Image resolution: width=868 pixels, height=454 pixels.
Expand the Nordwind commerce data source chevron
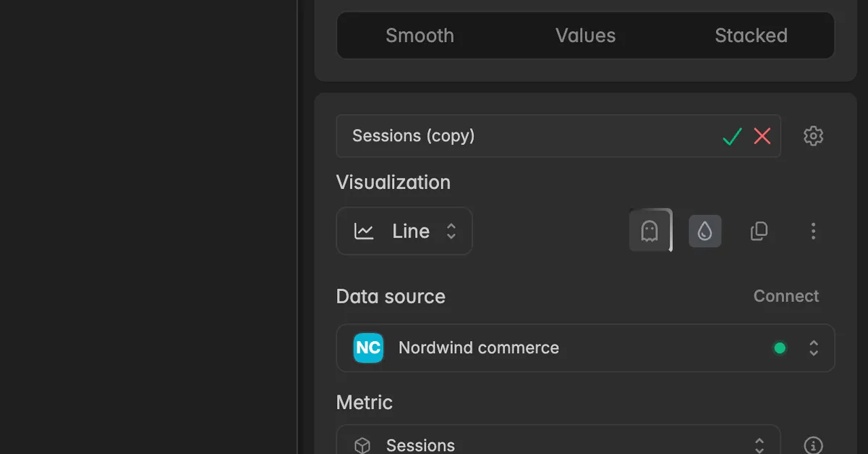click(814, 348)
